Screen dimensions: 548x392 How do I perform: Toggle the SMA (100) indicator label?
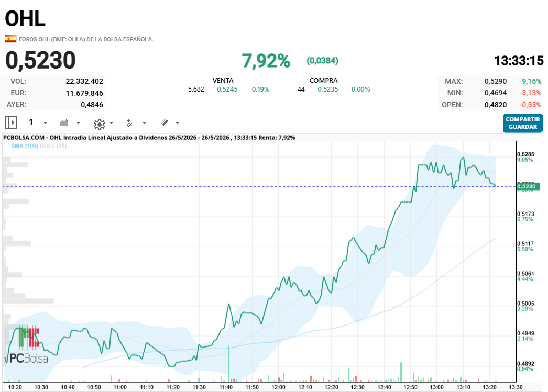25,146
